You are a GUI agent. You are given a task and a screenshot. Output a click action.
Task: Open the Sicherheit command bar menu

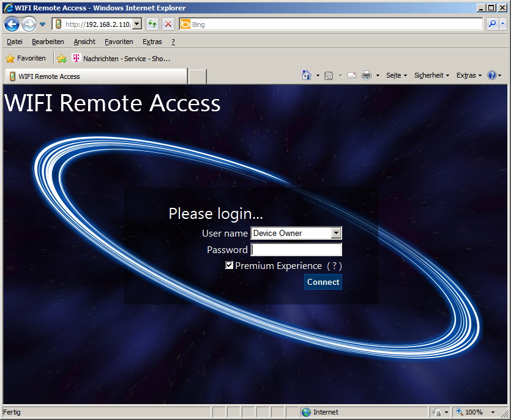point(432,75)
